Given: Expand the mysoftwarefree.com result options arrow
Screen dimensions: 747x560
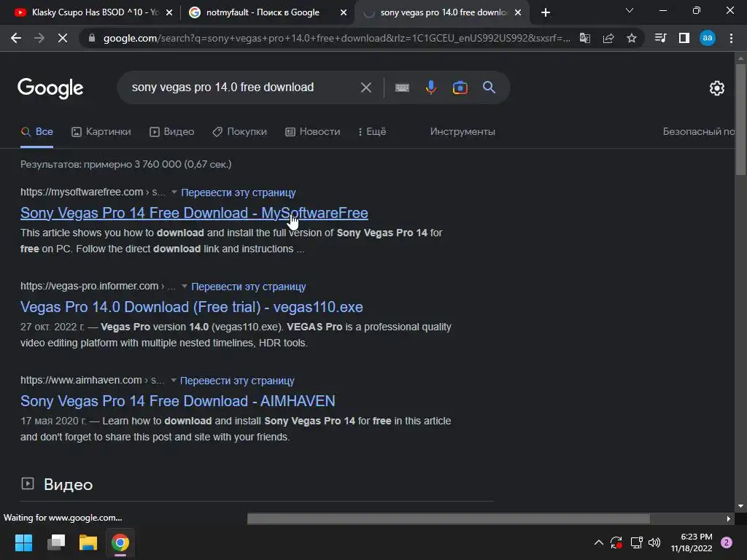Looking at the screenshot, I should click(174, 192).
